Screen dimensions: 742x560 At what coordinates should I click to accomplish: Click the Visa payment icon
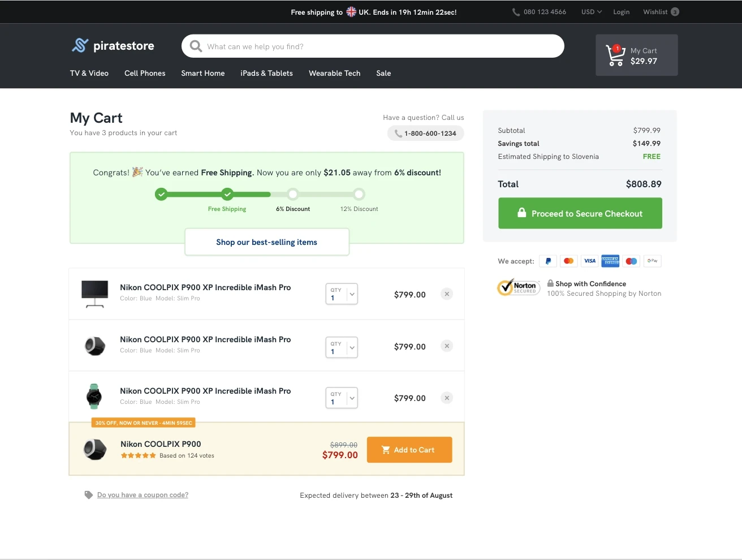point(590,261)
